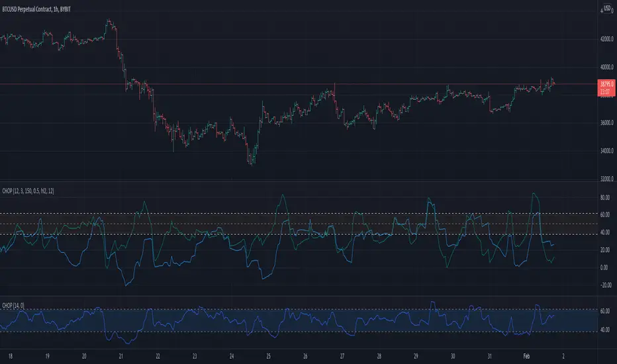Select the 34000.0 price scale label
617x364 pixels.
pyautogui.click(x=607, y=151)
